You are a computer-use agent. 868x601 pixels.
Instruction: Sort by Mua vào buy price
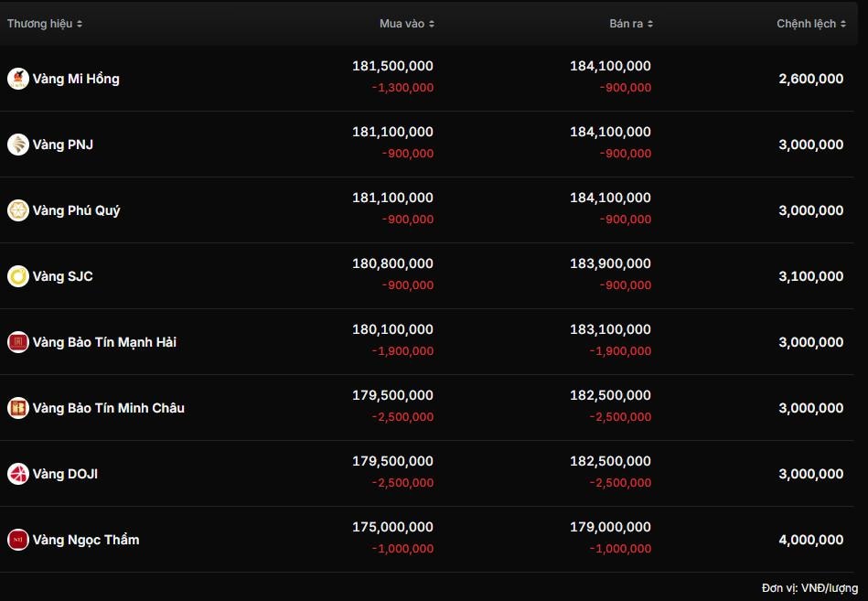point(407,24)
